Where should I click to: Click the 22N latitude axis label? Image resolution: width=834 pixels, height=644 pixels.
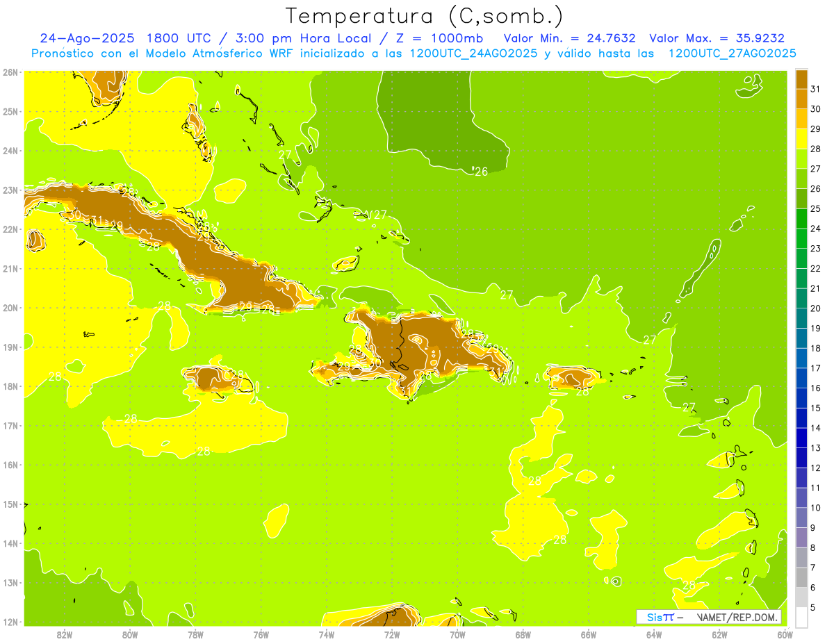[10, 229]
